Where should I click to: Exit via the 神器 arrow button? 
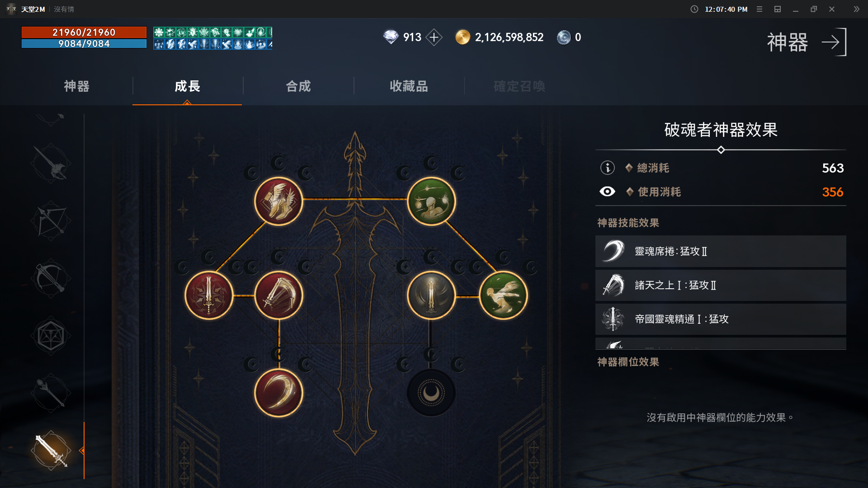834,42
